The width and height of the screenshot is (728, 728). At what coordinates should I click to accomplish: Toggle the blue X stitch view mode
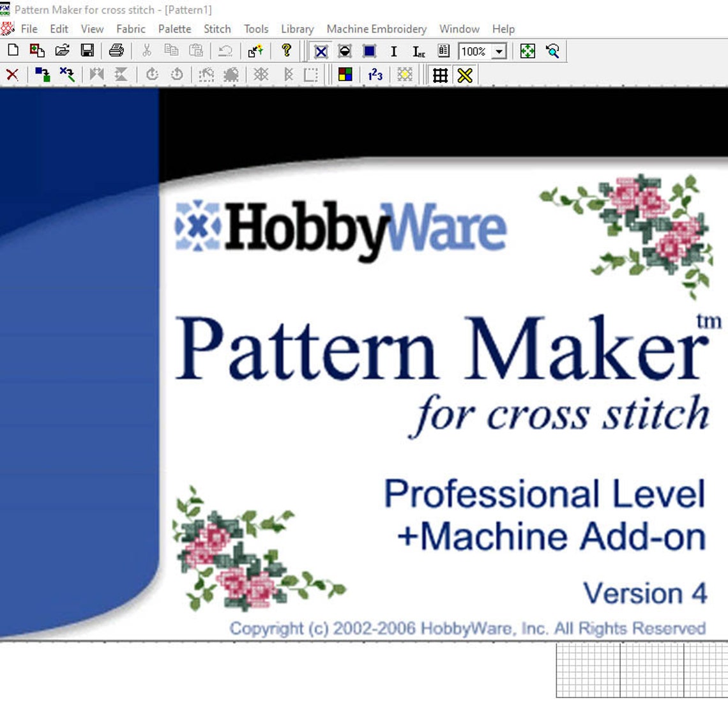pos(321,51)
